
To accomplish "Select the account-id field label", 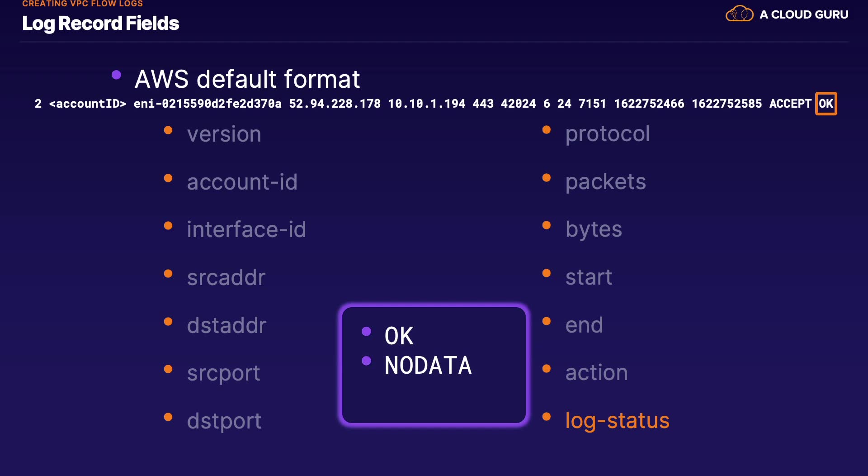I will [242, 182].
